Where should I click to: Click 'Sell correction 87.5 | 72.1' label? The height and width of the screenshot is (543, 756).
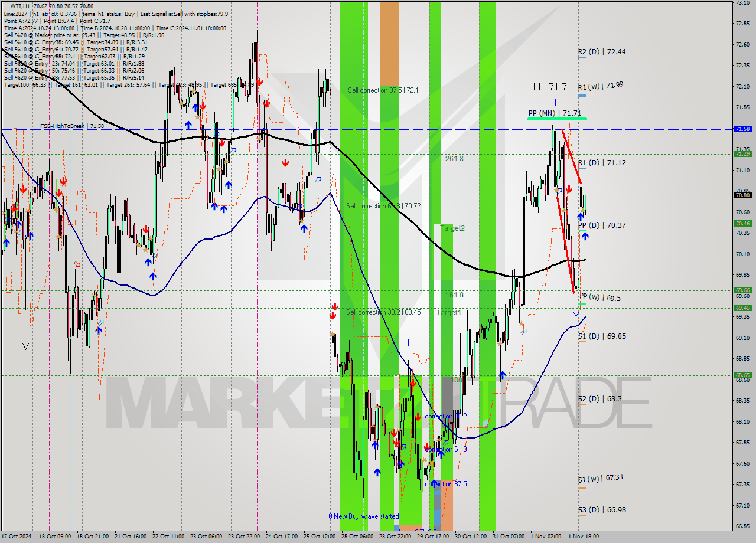383,90
